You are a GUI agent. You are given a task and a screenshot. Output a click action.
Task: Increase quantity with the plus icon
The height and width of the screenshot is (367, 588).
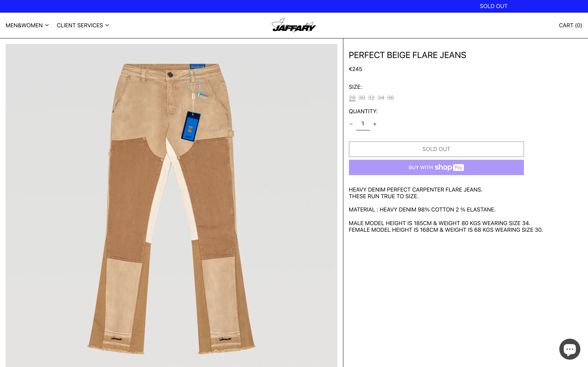click(x=375, y=124)
